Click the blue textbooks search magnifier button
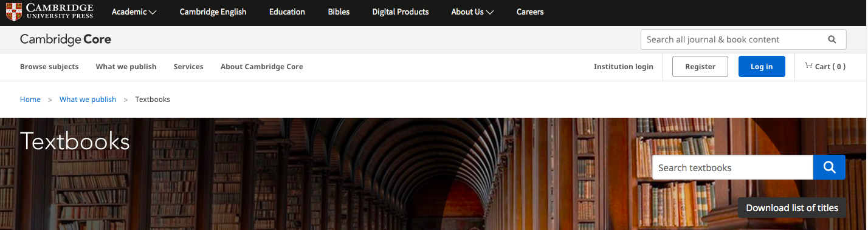 point(829,167)
